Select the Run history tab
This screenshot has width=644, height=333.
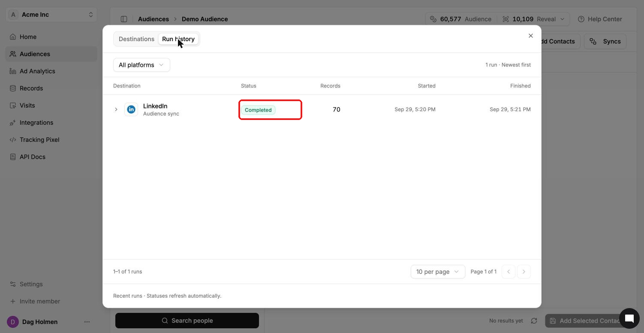point(178,39)
